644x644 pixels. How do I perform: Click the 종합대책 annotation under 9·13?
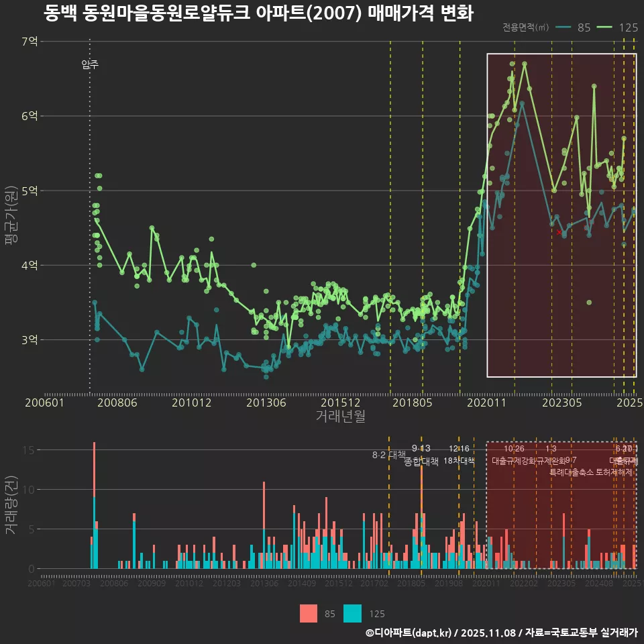(421, 461)
